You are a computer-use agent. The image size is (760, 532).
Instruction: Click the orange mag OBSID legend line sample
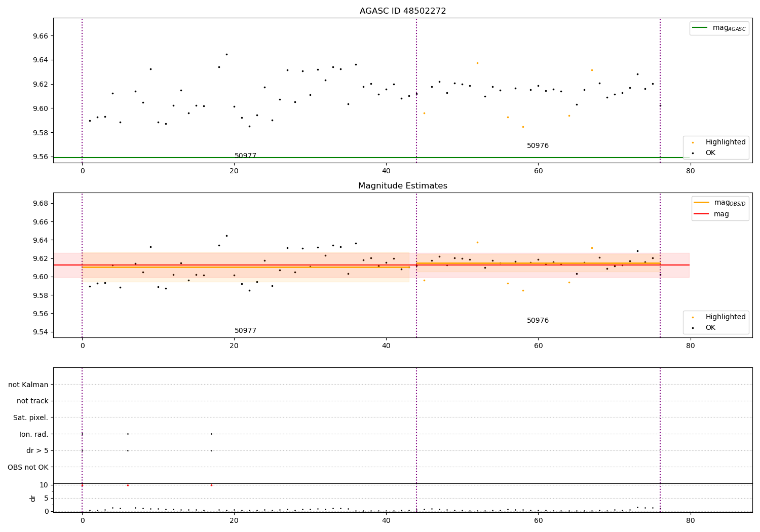702,203
